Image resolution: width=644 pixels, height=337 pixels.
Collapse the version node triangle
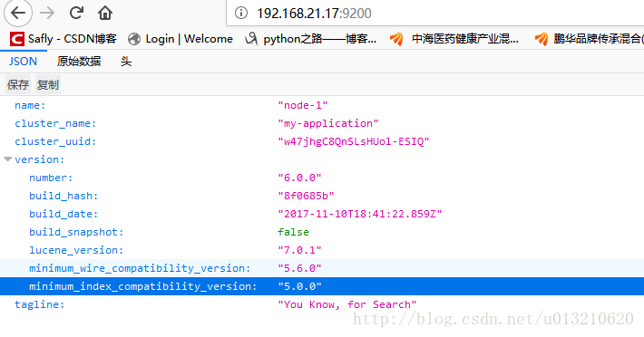(8, 159)
